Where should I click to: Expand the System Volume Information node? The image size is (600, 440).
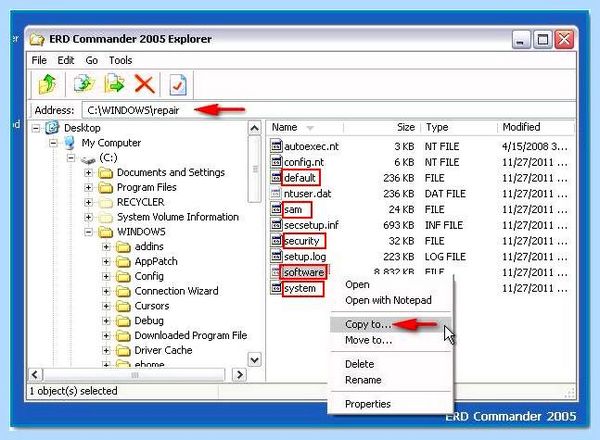point(88,217)
